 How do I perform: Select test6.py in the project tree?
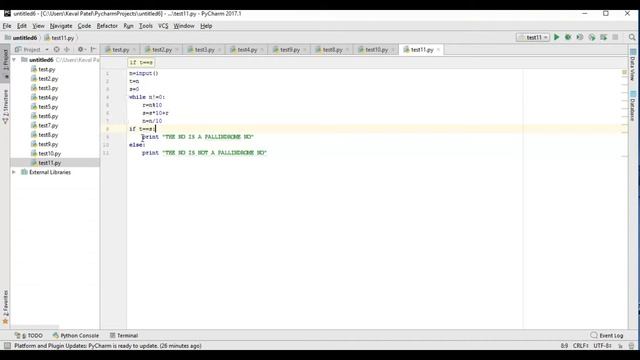48,116
